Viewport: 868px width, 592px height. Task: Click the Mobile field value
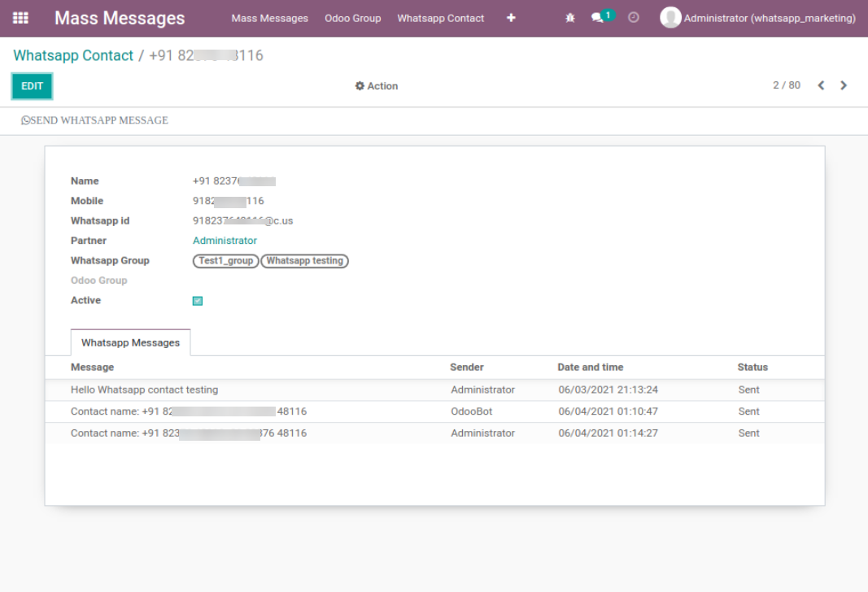(228, 201)
